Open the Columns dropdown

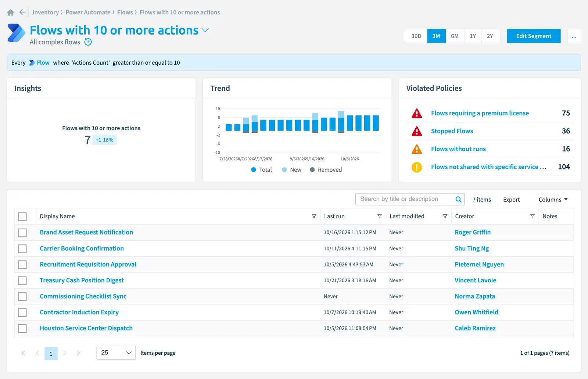[553, 200]
